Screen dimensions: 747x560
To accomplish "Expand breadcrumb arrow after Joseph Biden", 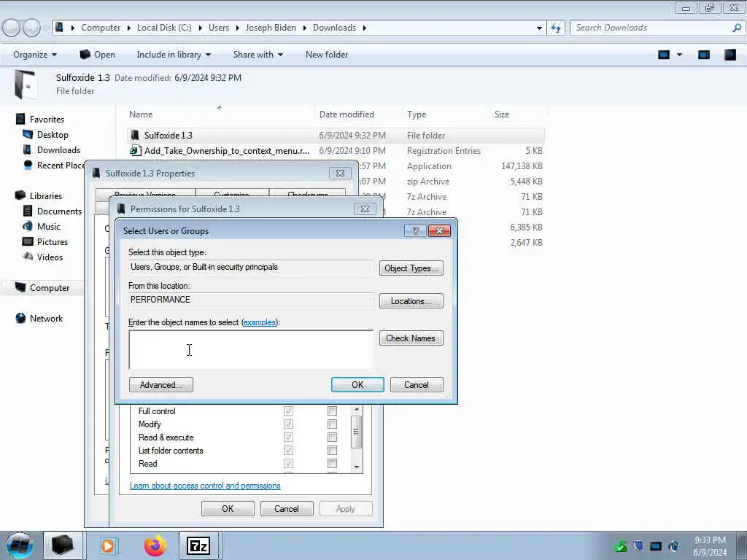I will click(304, 28).
